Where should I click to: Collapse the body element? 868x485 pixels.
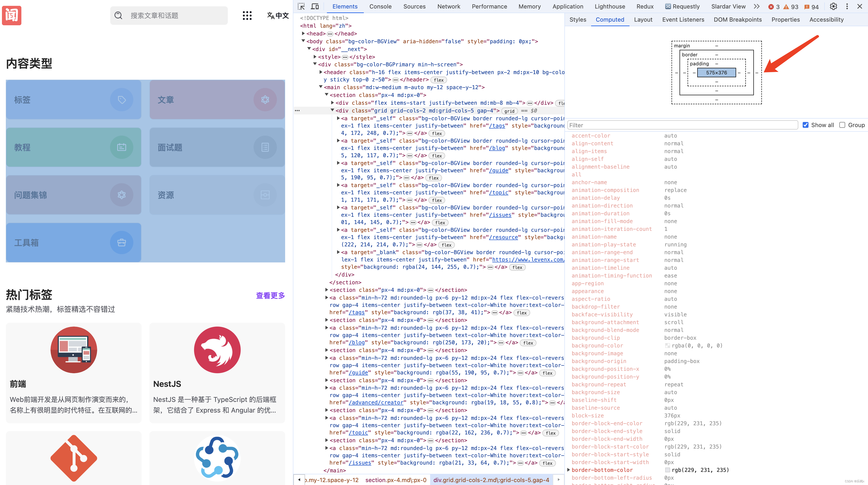(x=303, y=41)
